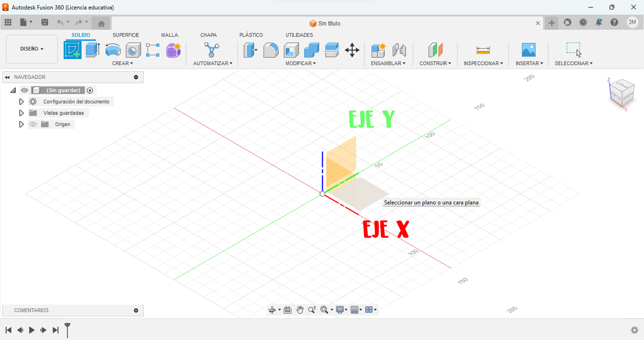Activate the component radio button

coord(90,90)
